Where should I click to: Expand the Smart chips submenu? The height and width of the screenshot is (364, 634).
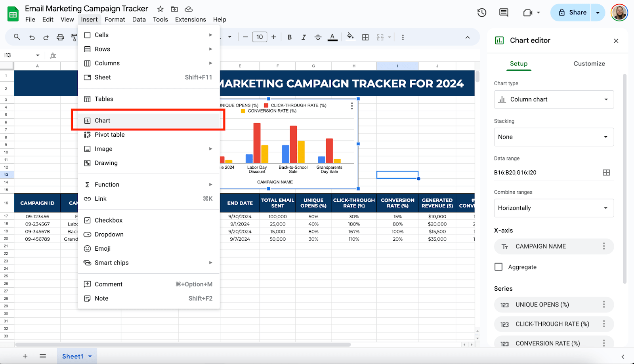tap(149, 263)
